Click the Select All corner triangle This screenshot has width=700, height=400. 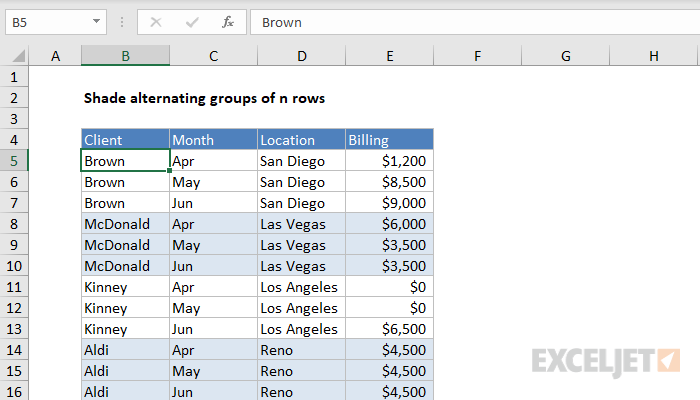18,56
